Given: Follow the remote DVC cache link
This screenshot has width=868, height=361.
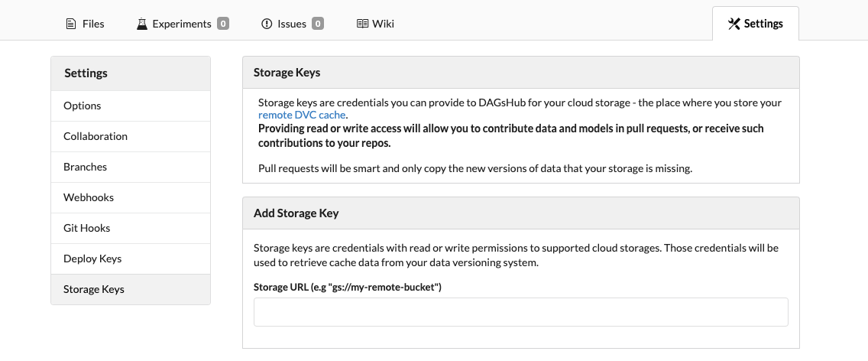Looking at the screenshot, I should tap(302, 115).
